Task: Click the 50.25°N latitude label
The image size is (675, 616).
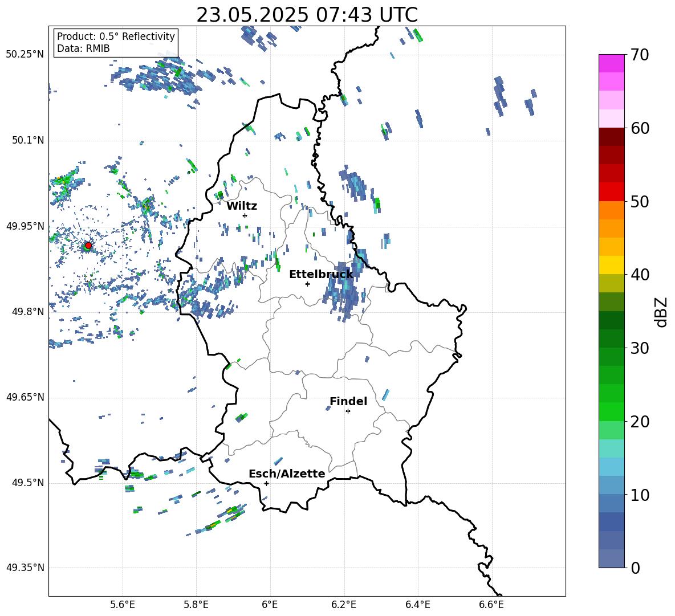Action: [x=25, y=55]
